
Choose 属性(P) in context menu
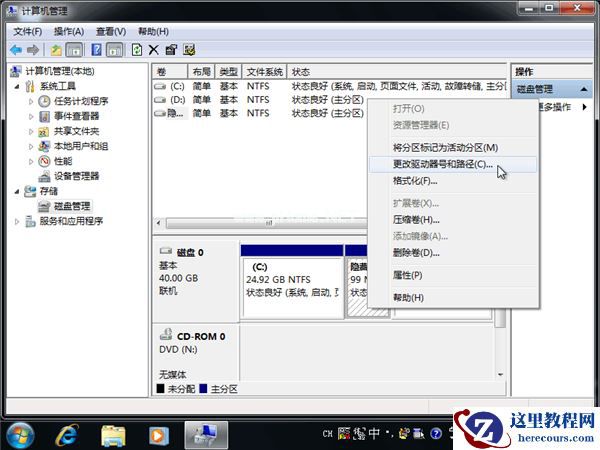[x=452, y=275]
